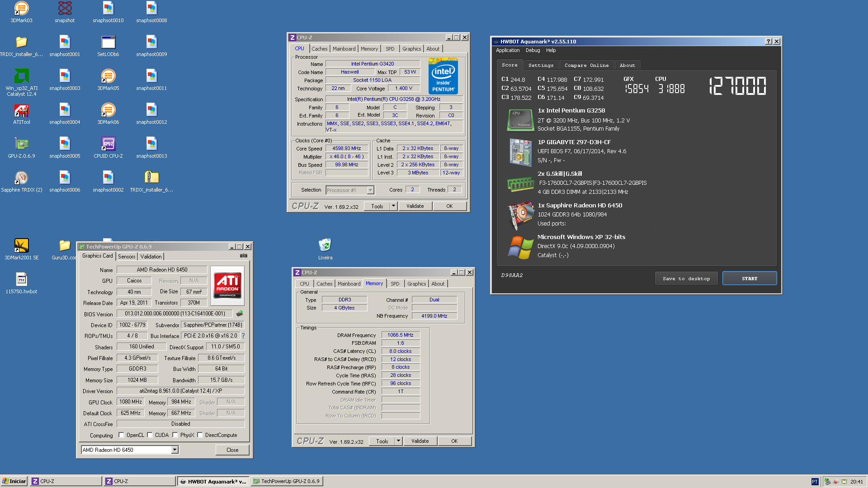
Task: Open the 115750.hwbot file icon
Action: [21, 279]
